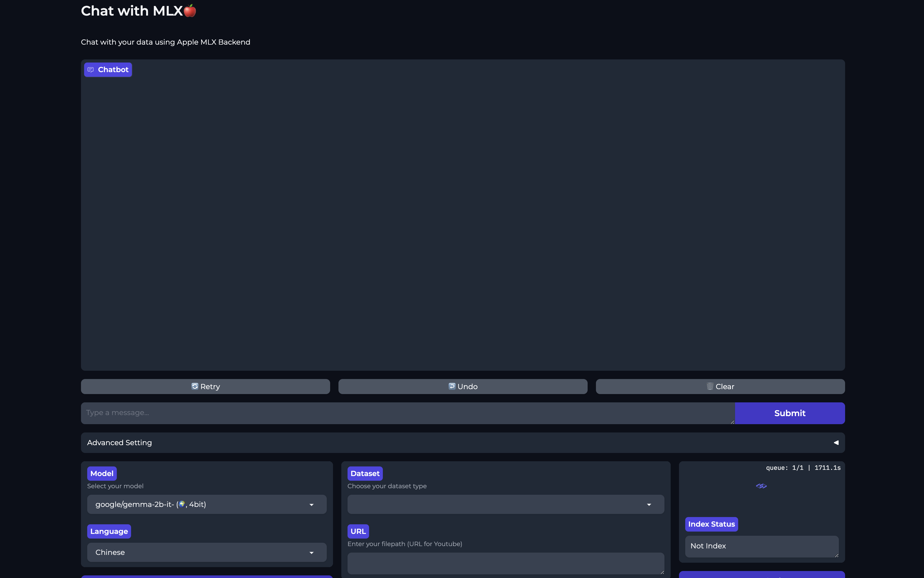
Task: Click the Model dropdown arrow
Action: pyautogui.click(x=312, y=505)
